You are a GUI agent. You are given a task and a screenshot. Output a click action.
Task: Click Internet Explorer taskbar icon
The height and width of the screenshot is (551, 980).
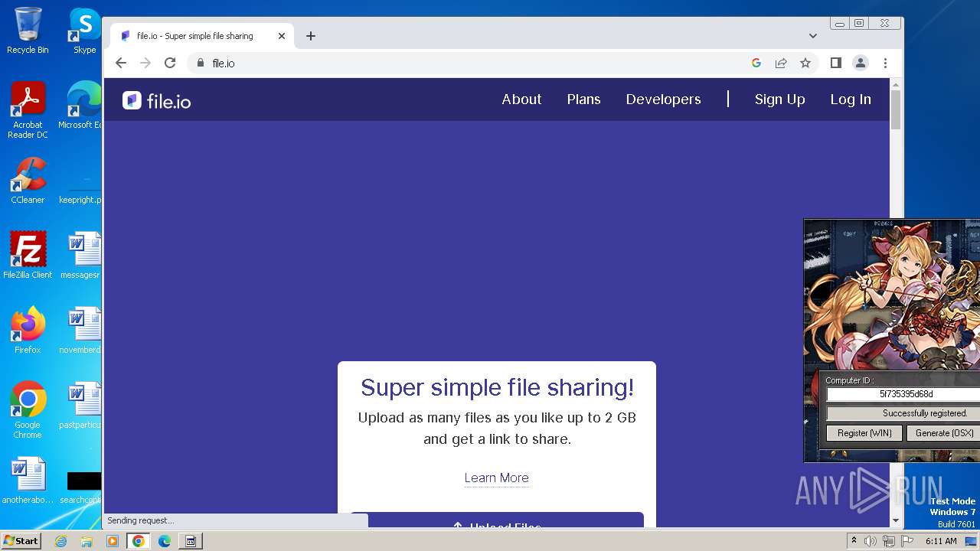point(60,541)
